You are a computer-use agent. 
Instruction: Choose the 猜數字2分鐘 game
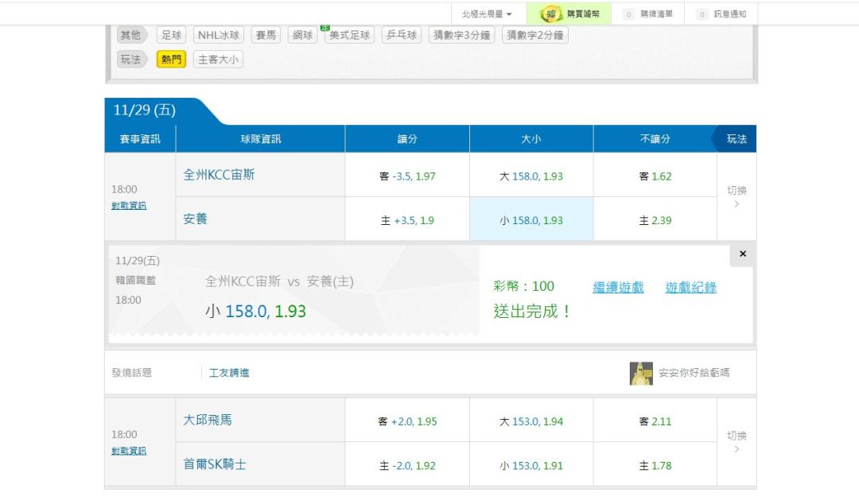535,35
